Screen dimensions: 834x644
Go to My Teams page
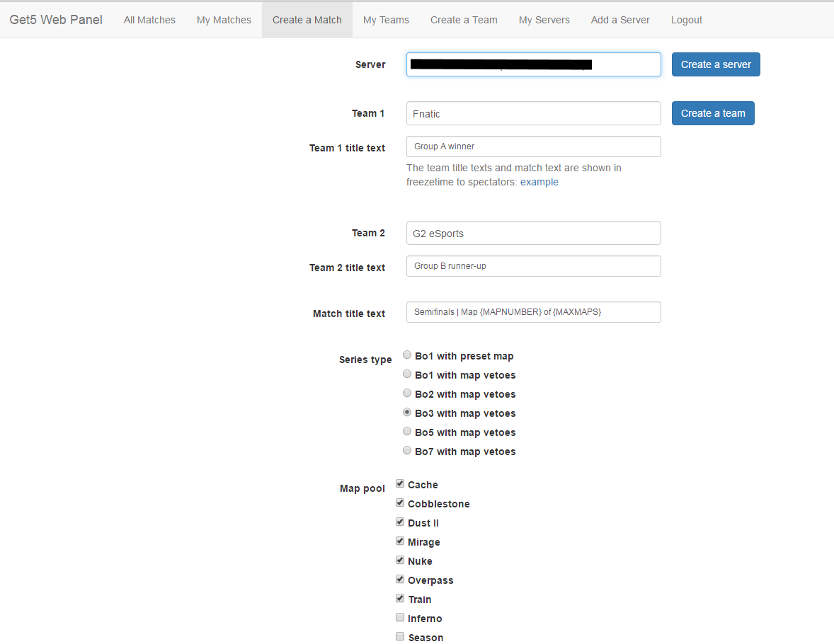[x=386, y=20]
